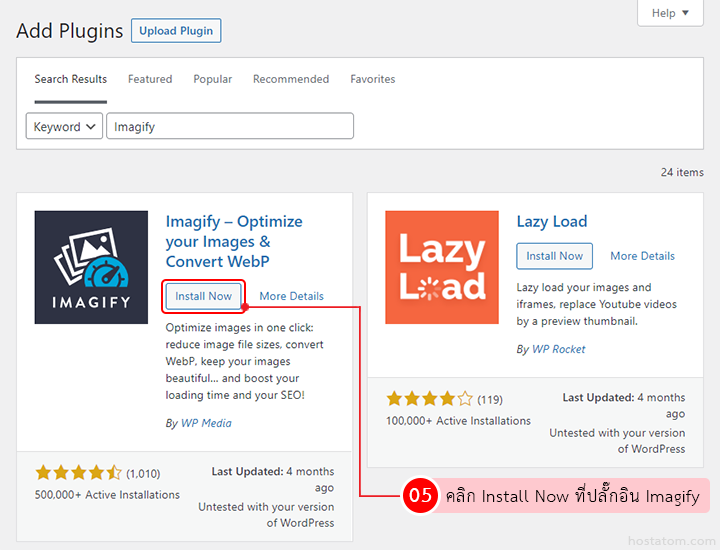Open More Details for Imagify
The height and width of the screenshot is (550, 720).
[x=291, y=296]
